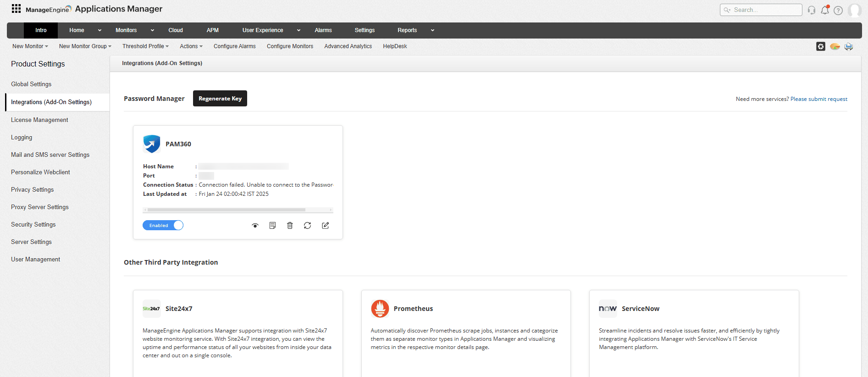Image resolution: width=868 pixels, height=377 pixels.
Task: Open the New Monitor Group dropdown
Action: point(85,46)
